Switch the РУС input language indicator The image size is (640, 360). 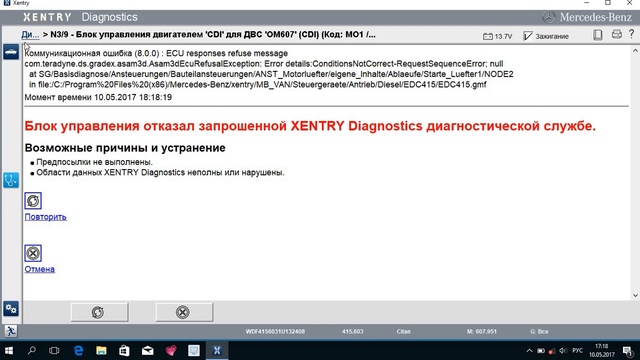click(x=578, y=351)
